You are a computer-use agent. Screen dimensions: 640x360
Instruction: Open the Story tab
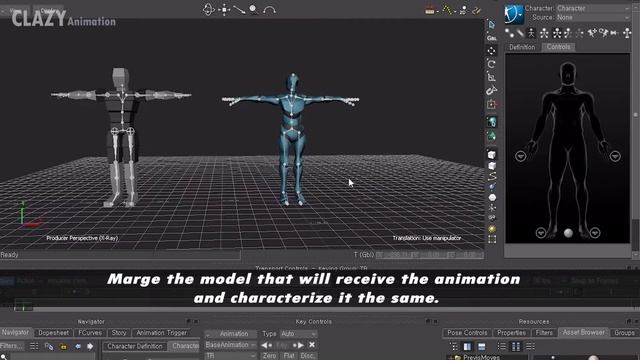click(119, 333)
